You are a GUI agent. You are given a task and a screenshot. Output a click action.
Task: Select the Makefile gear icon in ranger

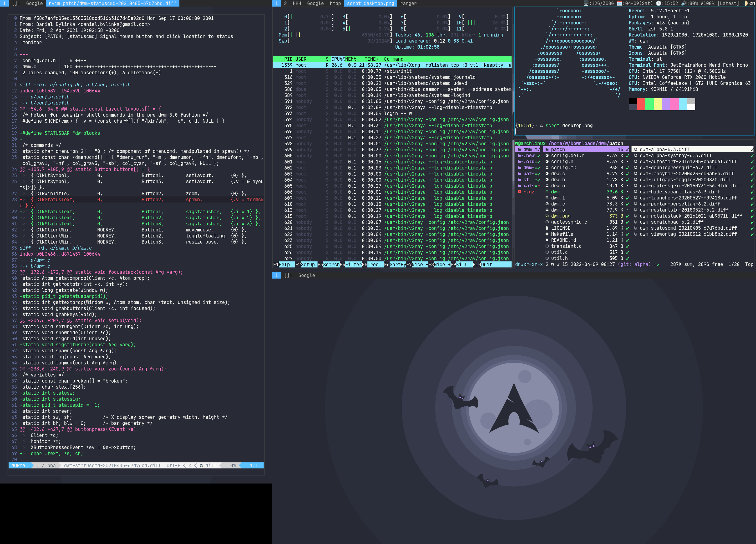(547, 234)
